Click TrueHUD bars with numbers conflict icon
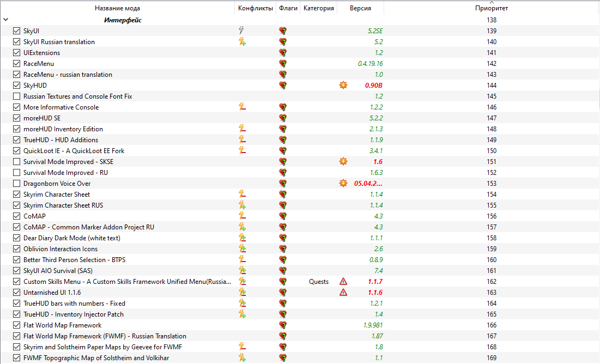Image resolution: width=600 pixels, height=364 pixels. click(x=242, y=303)
